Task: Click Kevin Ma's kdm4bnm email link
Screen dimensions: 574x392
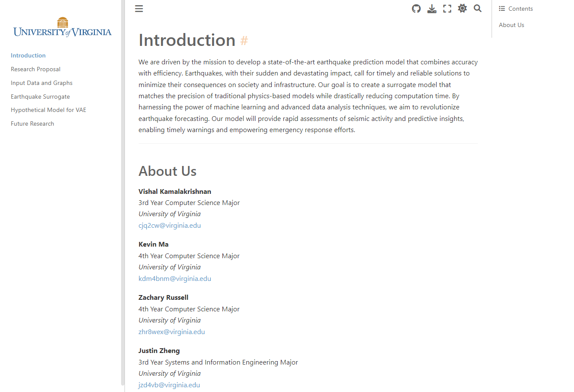Action: point(175,278)
